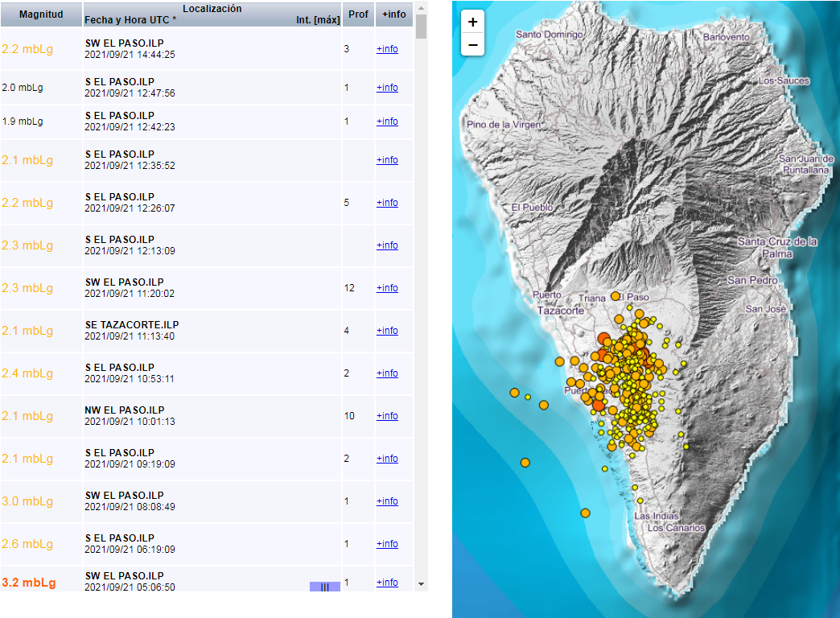
Task: Click depth value 5 in 12:26:07 row
Action: pos(347,203)
